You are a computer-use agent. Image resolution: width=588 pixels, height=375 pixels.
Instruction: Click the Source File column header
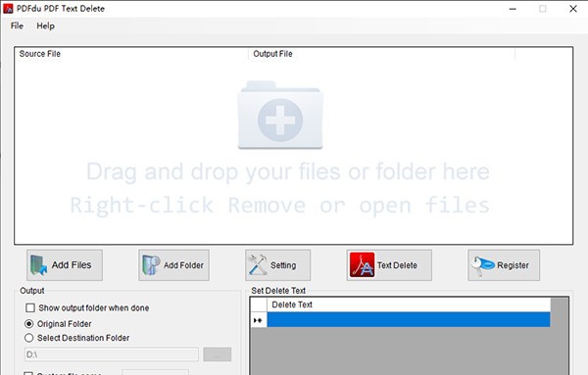point(131,54)
